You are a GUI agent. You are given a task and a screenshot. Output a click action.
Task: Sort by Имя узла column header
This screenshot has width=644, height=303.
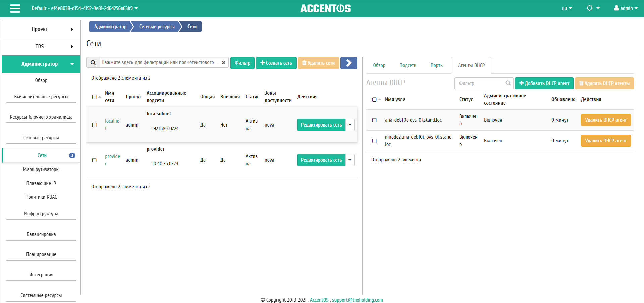click(395, 99)
